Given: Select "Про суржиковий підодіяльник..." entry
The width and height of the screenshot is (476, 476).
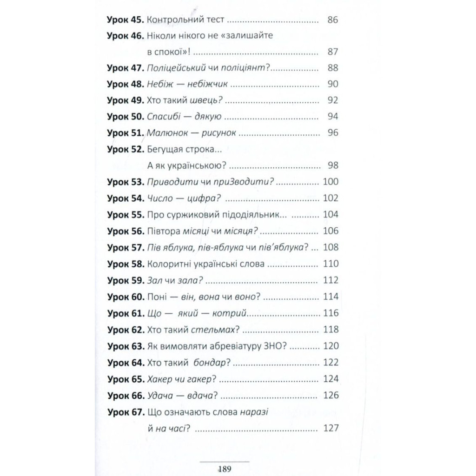Looking at the screenshot, I should [216, 215].
